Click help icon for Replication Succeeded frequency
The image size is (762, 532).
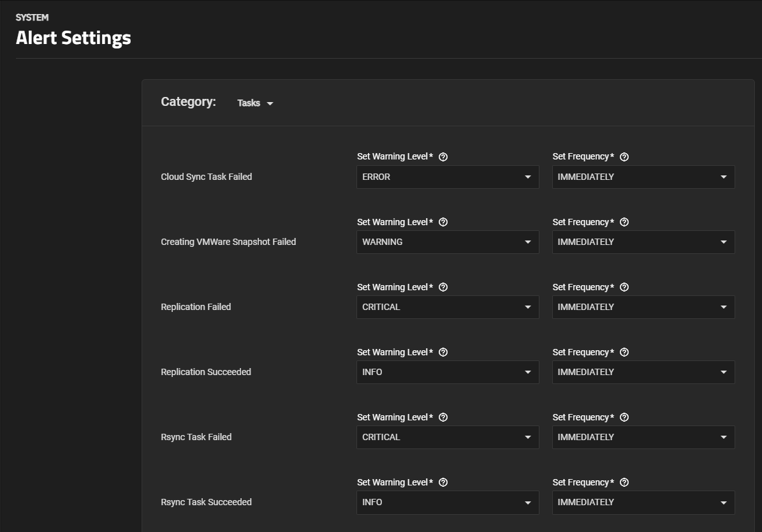click(624, 352)
